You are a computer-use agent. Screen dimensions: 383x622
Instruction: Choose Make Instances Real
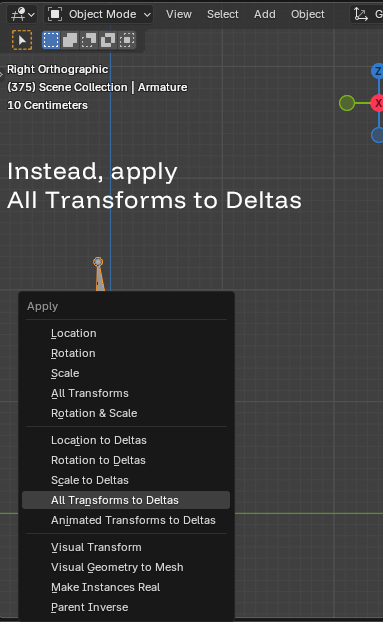pyautogui.click(x=126, y=587)
